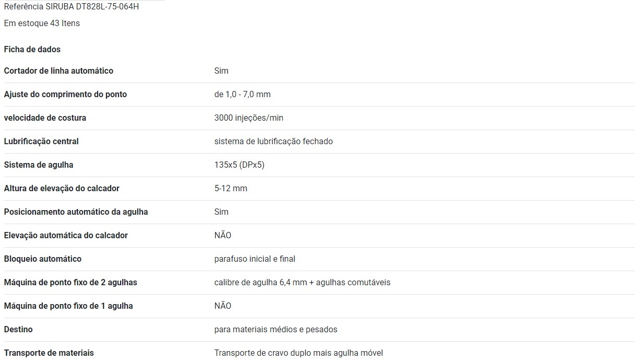Click 'sistema de lubrificação fechado' value
Viewport: 644px width, 361px height.
273,142
